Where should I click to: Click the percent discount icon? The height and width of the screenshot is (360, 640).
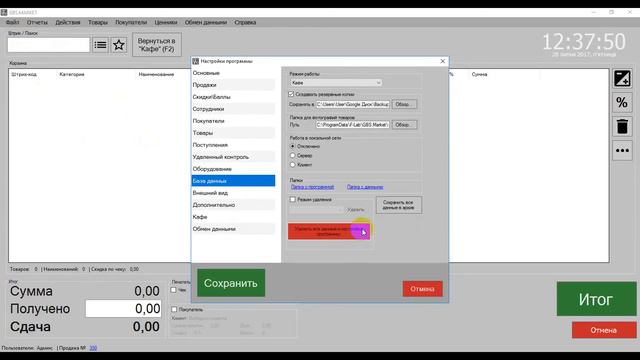click(x=622, y=102)
